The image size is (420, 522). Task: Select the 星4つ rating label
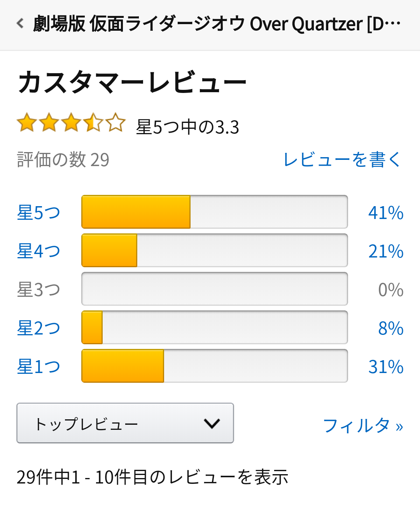tap(38, 251)
